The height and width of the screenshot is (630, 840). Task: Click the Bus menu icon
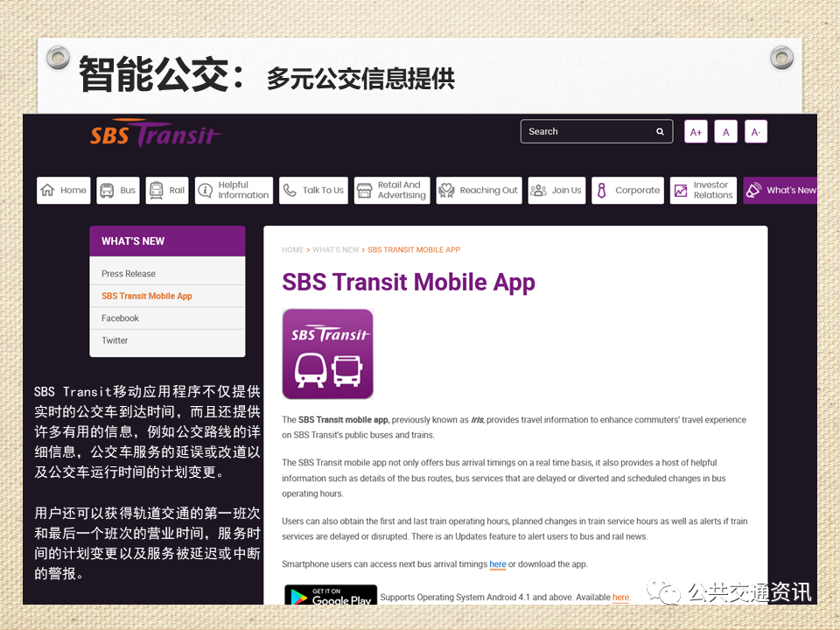coord(107,190)
